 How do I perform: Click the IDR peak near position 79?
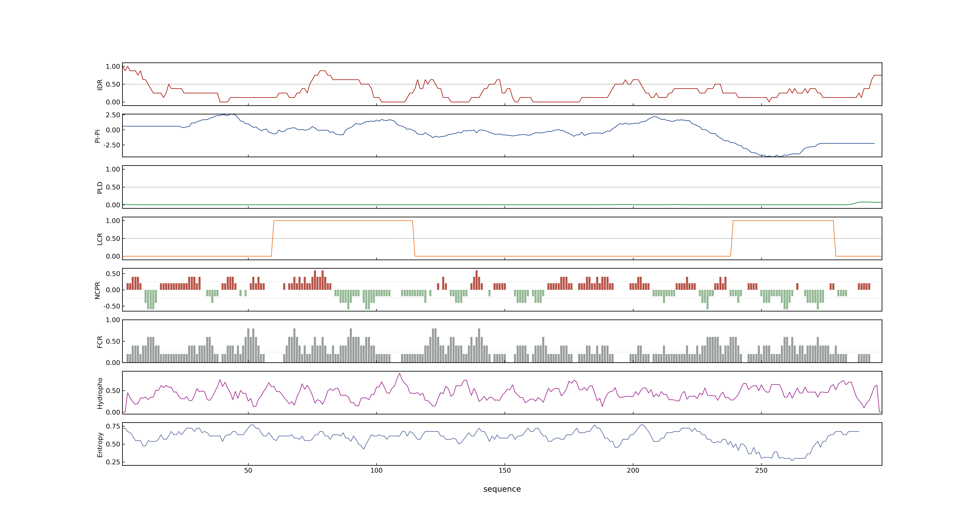(x=323, y=71)
